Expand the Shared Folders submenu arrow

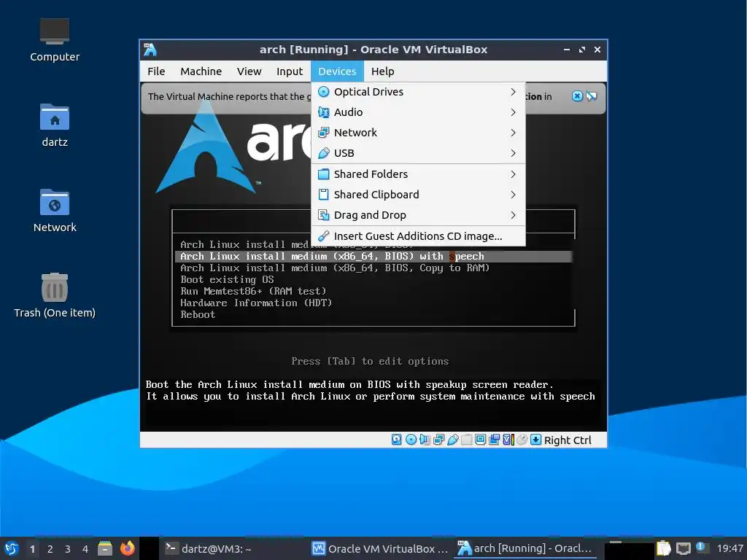tap(513, 174)
